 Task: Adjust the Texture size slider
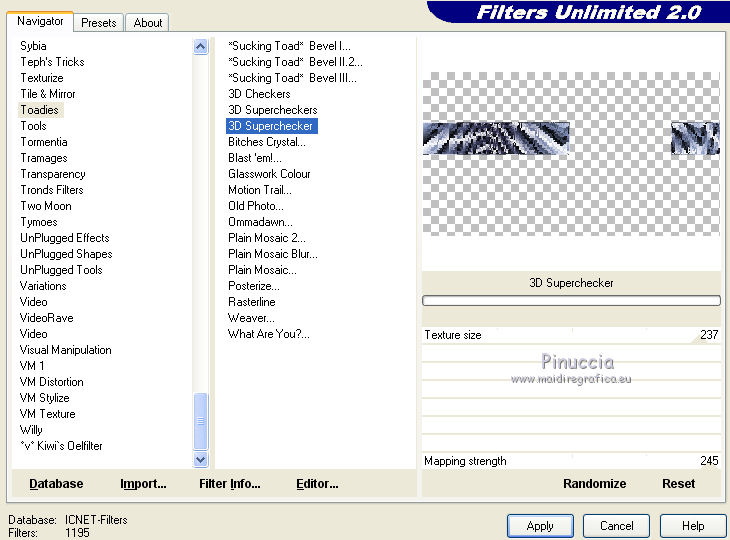[571, 335]
